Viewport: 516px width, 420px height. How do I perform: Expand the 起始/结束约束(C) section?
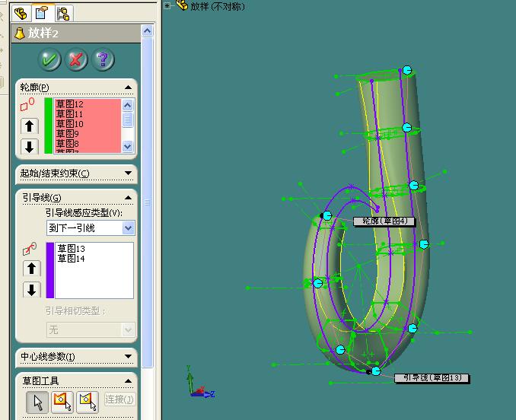[x=128, y=173]
